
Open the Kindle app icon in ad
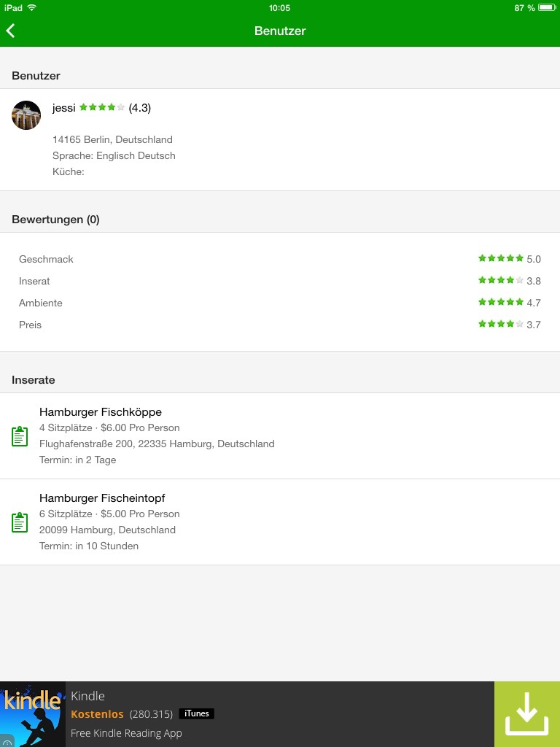(32, 714)
